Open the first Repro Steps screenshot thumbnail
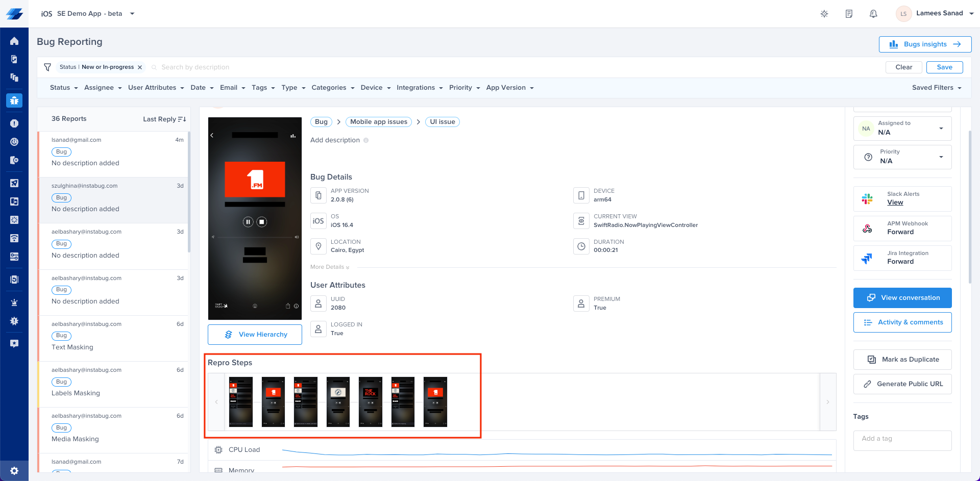 tap(240, 402)
